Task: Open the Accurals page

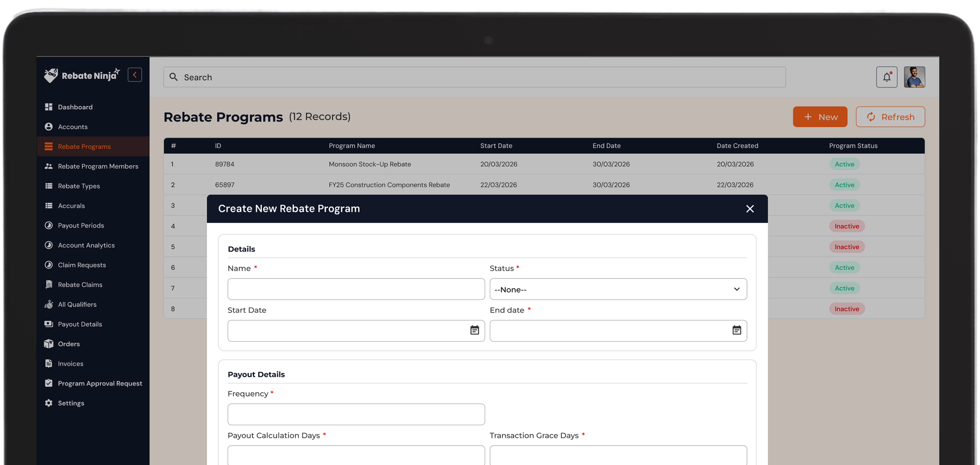Action: click(x=71, y=206)
